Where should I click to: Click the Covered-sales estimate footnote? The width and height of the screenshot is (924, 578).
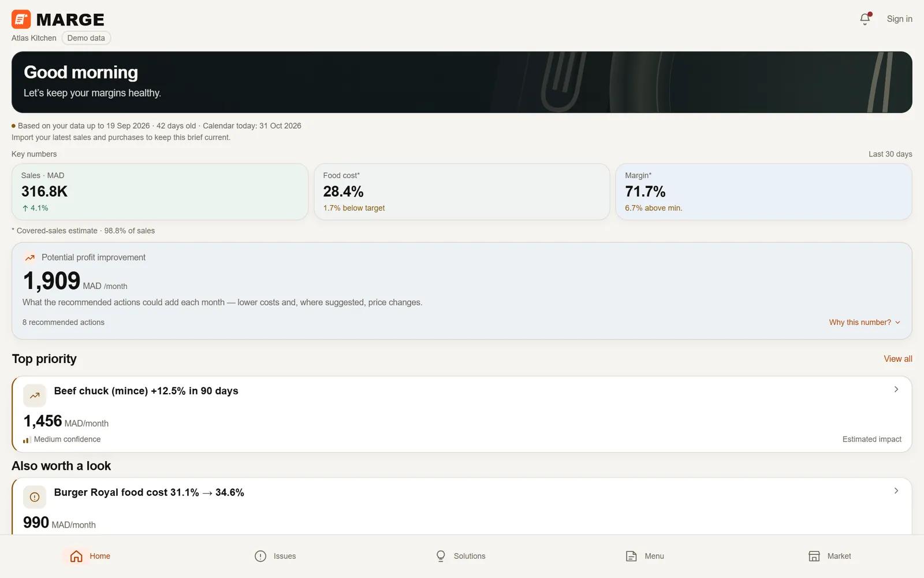[83, 231]
